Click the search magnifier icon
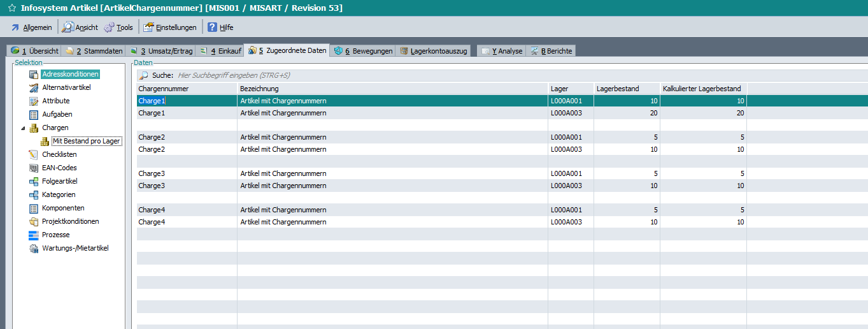Viewport: 868px width, 329px height. (144, 75)
